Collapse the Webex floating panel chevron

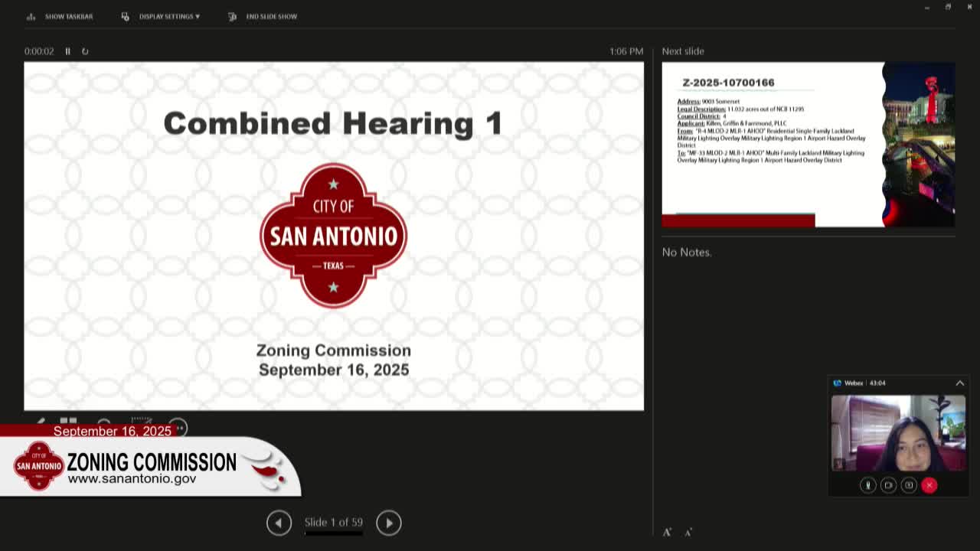[x=959, y=383]
